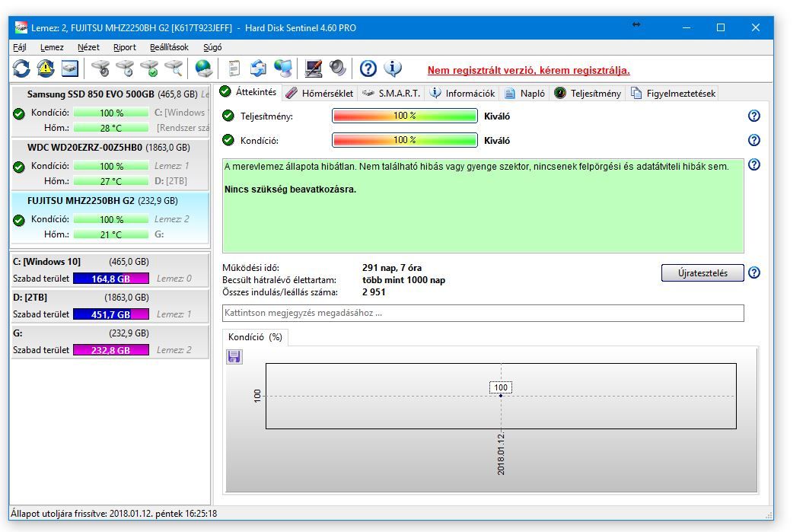Click the 'Nincs szükség beavatkozásra.' text
The image size is (806, 532).
291,190
